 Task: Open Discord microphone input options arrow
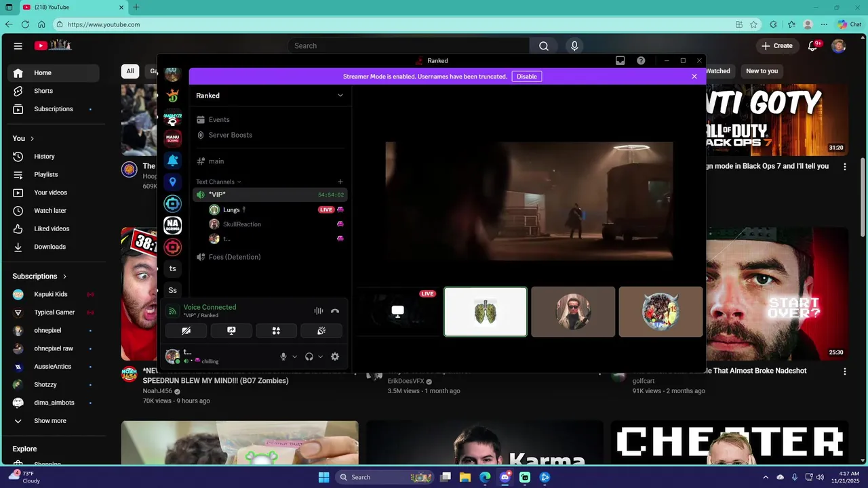294,357
